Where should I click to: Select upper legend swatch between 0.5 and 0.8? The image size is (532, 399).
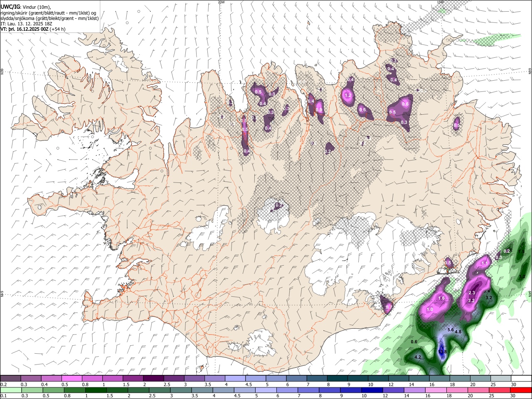72,378
